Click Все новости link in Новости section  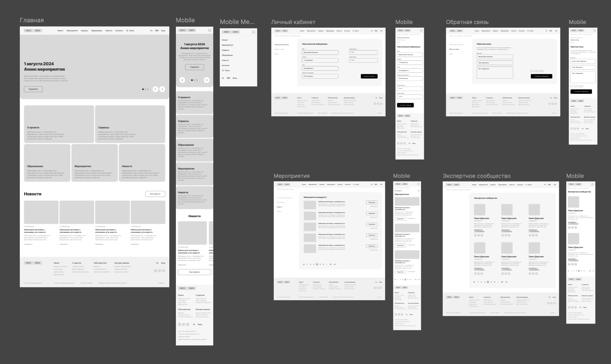tap(155, 194)
